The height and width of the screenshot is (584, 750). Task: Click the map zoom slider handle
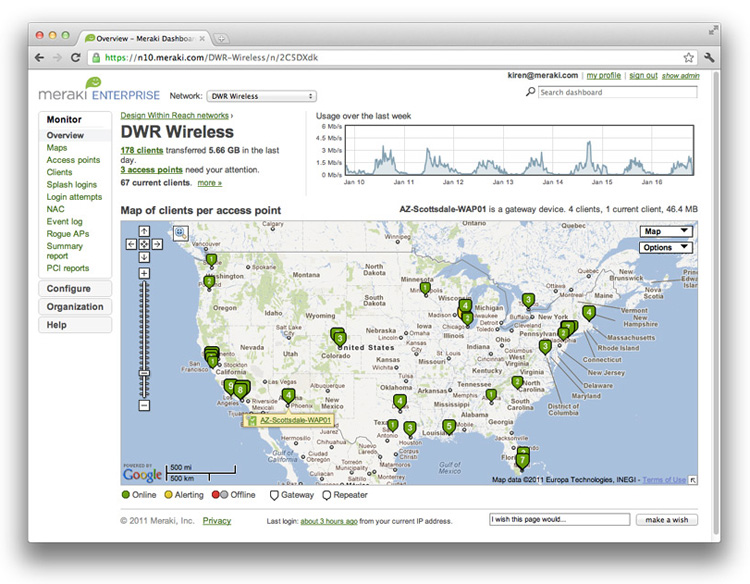pyautogui.click(x=144, y=373)
